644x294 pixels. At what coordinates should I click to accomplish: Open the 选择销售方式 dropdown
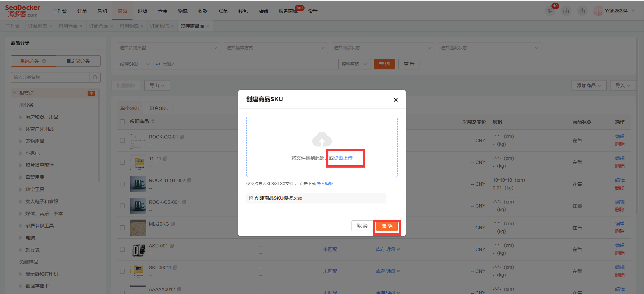coord(276,48)
